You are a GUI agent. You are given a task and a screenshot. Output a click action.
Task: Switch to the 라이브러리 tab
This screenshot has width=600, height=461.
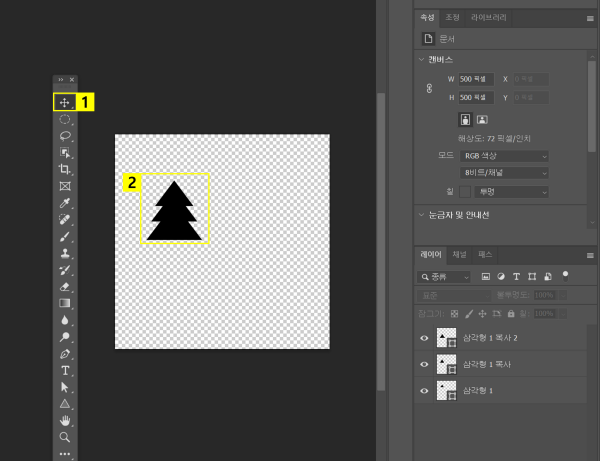(489, 18)
